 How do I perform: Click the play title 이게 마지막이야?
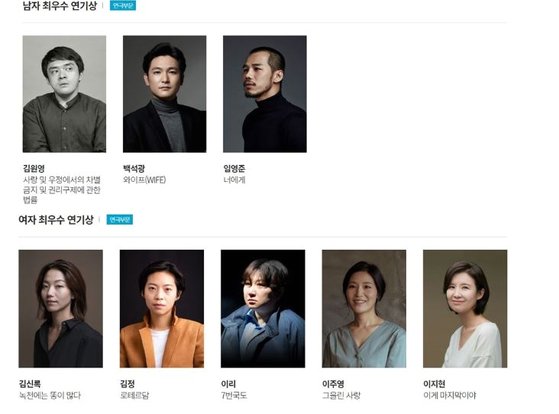[x=450, y=395]
